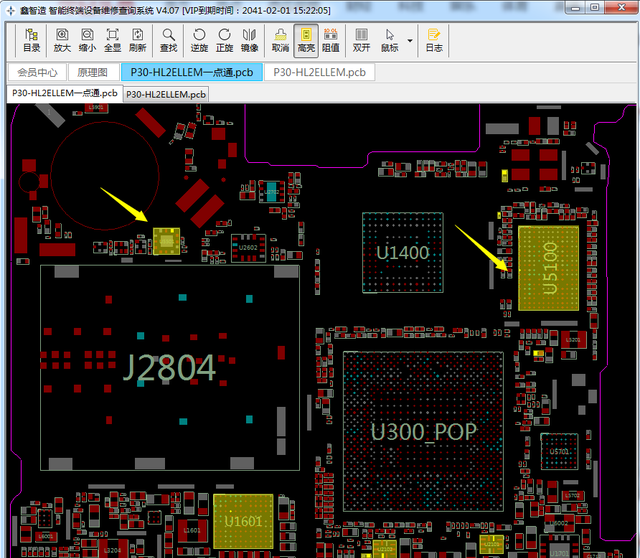Viewport: 640px width, 558px height.
Task: Open lower sub-tab P30-HL2ELLEM.pcb
Action: point(166,94)
